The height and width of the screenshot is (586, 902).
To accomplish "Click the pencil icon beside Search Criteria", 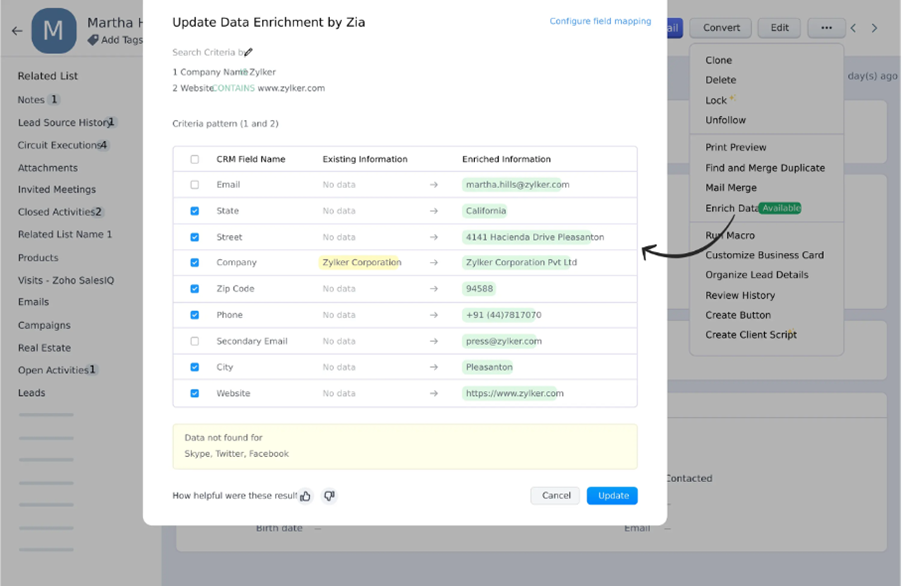I will (x=249, y=52).
